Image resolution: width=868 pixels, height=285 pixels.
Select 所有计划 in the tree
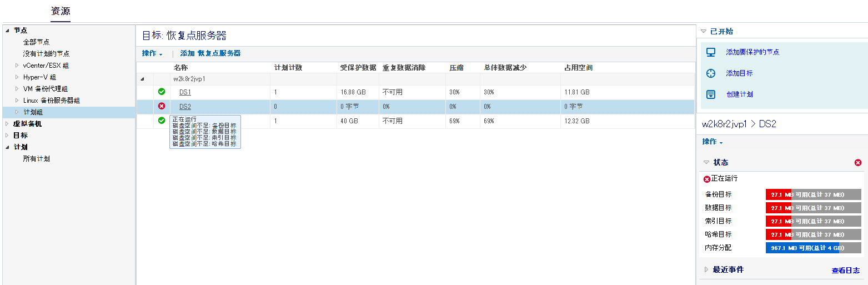click(36, 159)
